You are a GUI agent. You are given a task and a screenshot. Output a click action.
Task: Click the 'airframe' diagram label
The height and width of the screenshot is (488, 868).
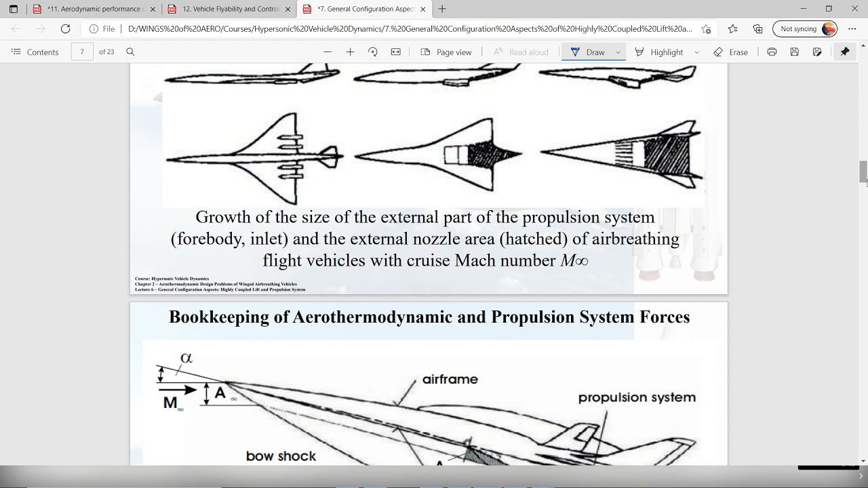450,380
